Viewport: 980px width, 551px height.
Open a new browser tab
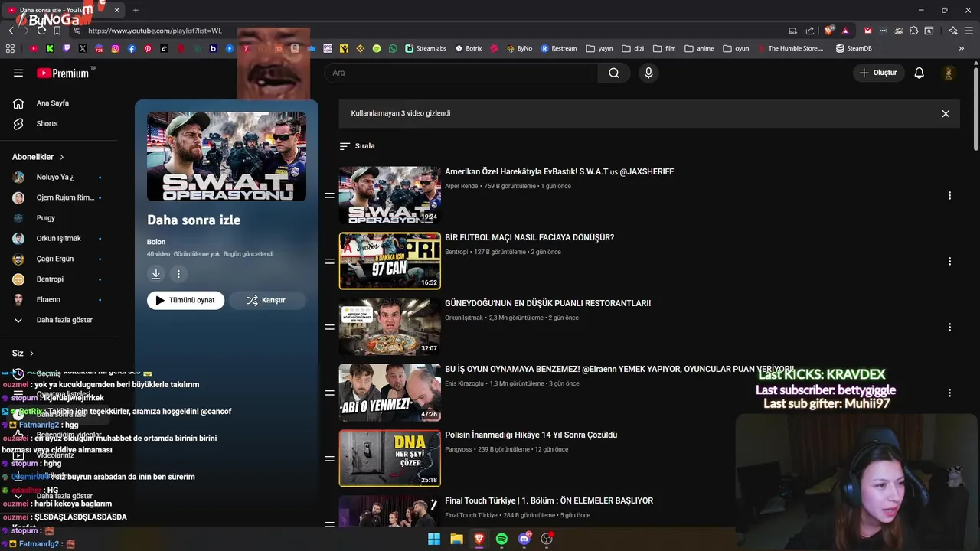[x=136, y=10]
